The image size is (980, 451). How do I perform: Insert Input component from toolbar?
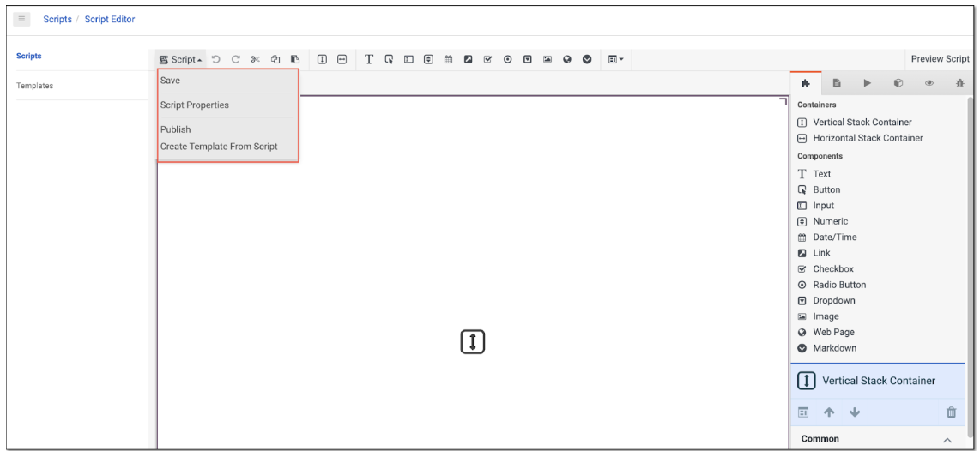[x=408, y=59]
